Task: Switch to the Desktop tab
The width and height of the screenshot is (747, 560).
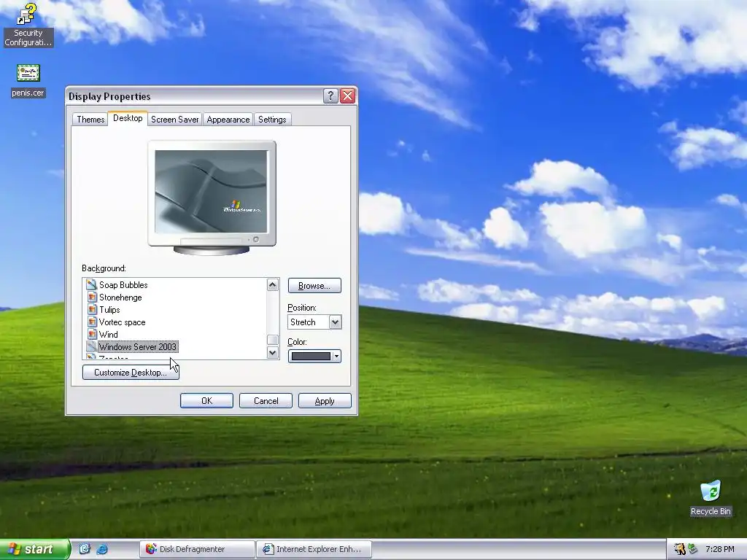Action: pyautogui.click(x=128, y=118)
